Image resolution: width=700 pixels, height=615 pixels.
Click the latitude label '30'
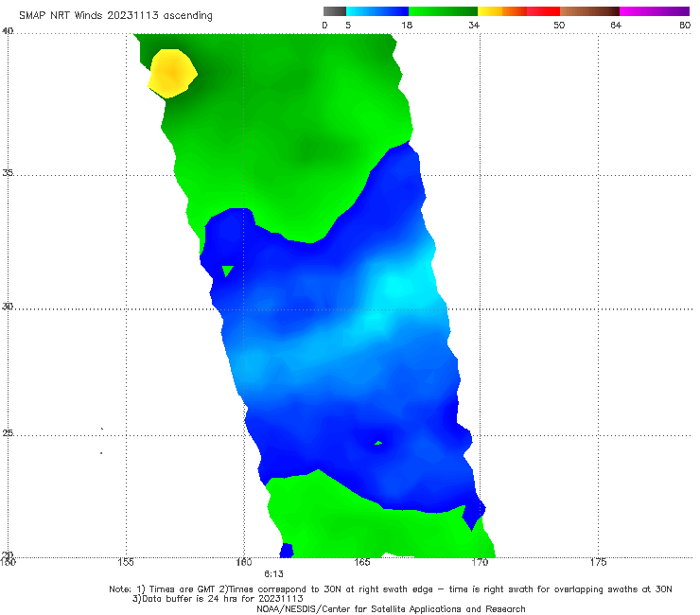[8, 307]
